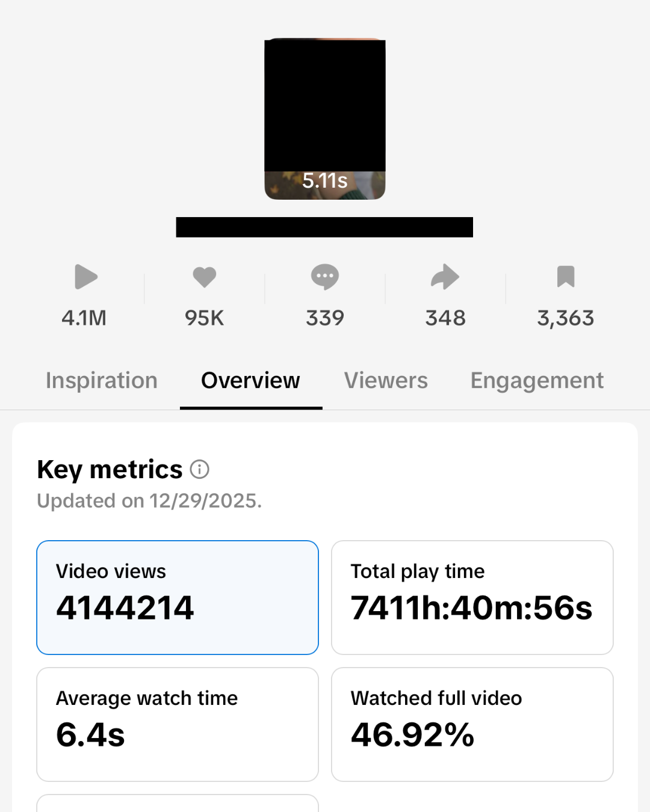Select the Overview tab

pyautogui.click(x=250, y=381)
